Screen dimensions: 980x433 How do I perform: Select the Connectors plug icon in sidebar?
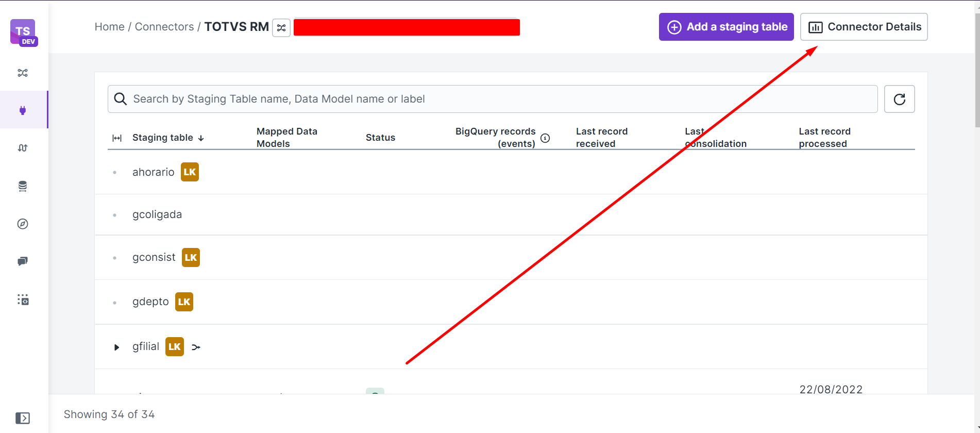23,110
